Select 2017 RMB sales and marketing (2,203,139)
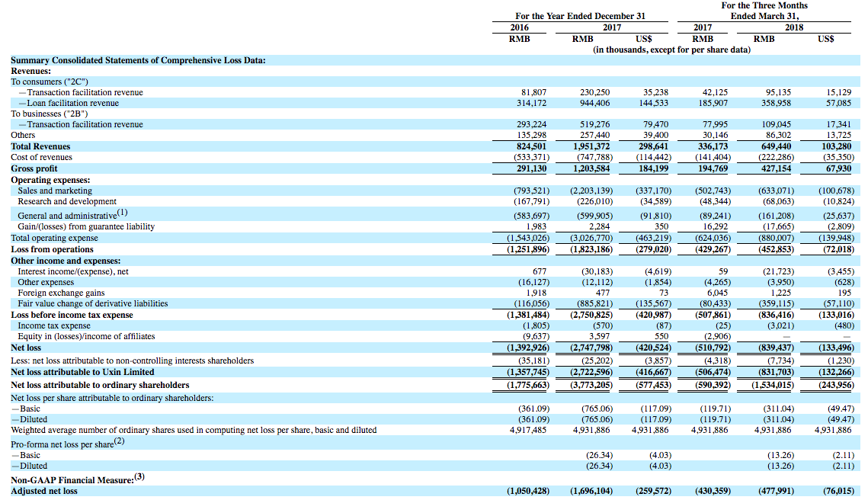Image resolution: width=868 pixels, height=500 pixels. [591, 191]
